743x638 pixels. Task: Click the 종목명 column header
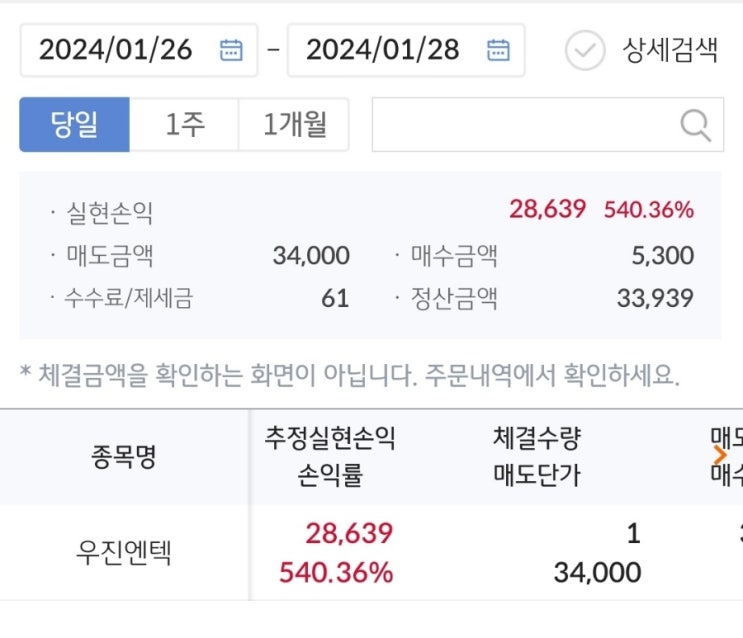(124, 457)
